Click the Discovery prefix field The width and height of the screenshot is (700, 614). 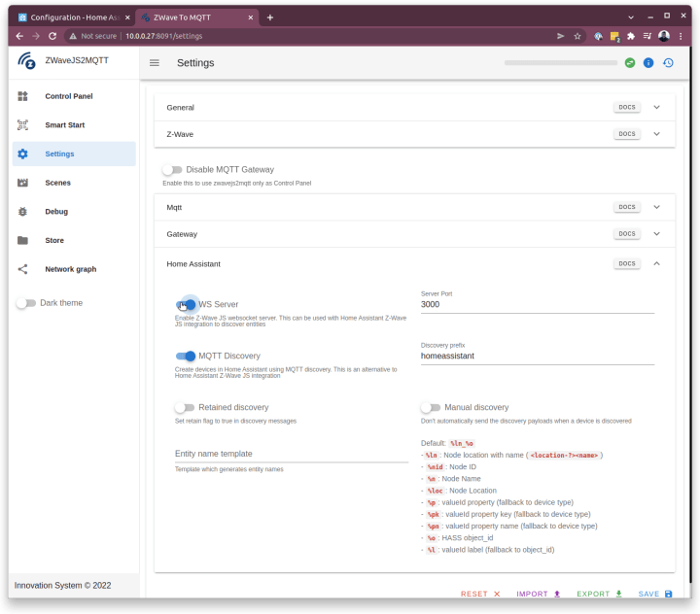click(x=538, y=356)
